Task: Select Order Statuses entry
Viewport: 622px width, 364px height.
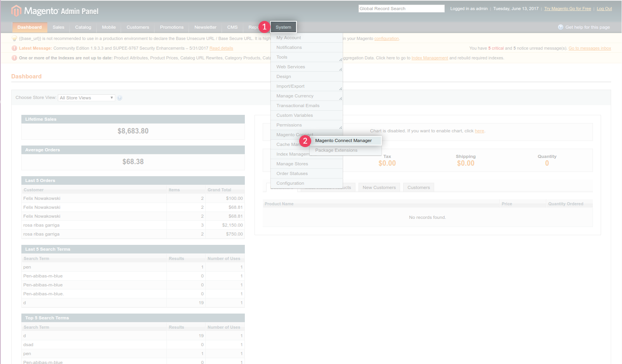Action: coord(307,173)
